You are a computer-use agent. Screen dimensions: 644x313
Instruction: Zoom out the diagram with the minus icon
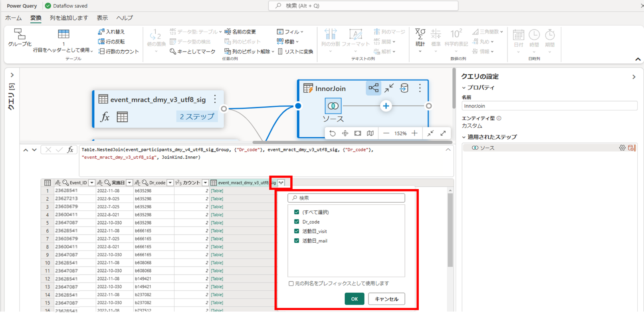pyautogui.click(x=386, y=134)
